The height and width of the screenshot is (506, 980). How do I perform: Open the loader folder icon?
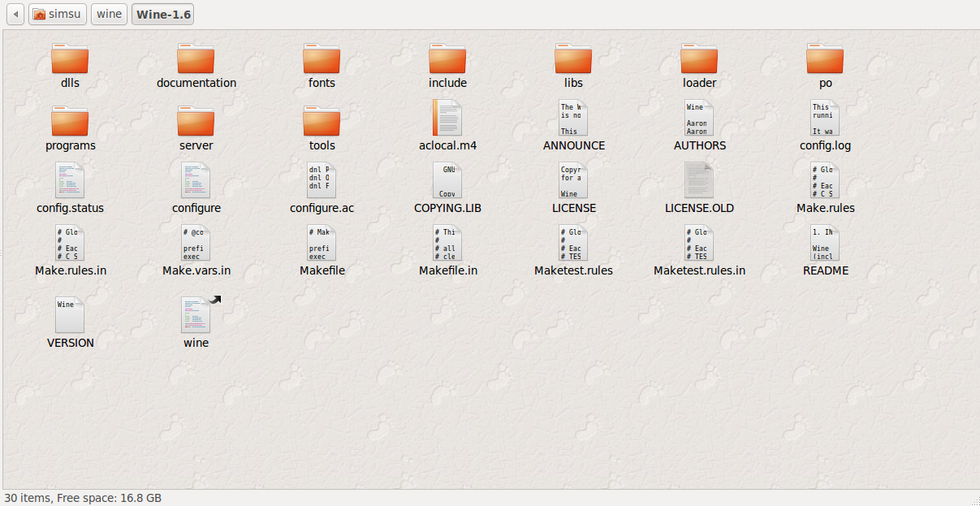click(699, 58)
